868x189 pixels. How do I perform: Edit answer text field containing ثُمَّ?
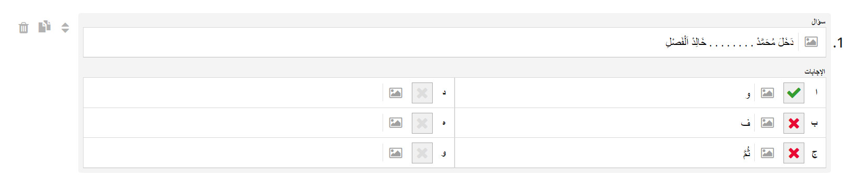point(604,153)
